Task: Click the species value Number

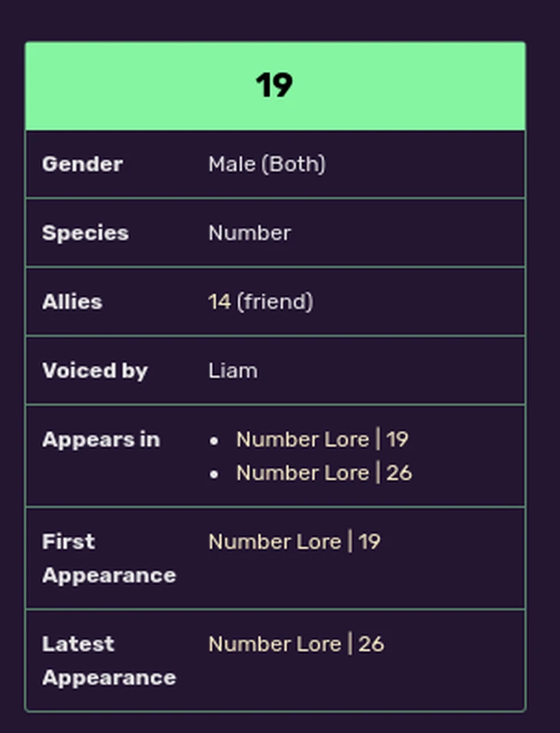Action: coord(249,233)
